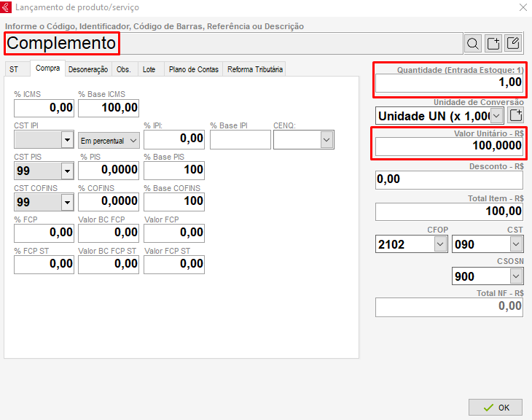Click the instruction text about Código, Identificador
The width and height of the screenshot is (532, 420).
tap(154, 26)
